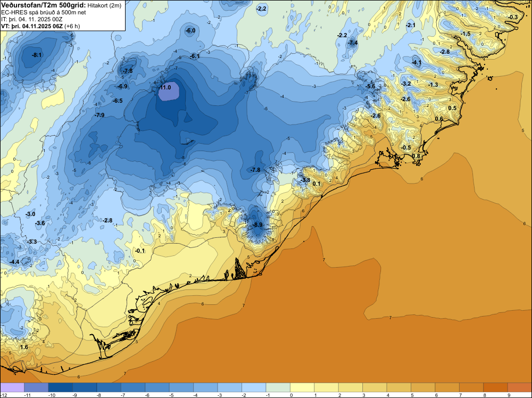The image size is (532, 398).
Task: Select the -3.2 temperature value
Action: click(x=406, y=84)
